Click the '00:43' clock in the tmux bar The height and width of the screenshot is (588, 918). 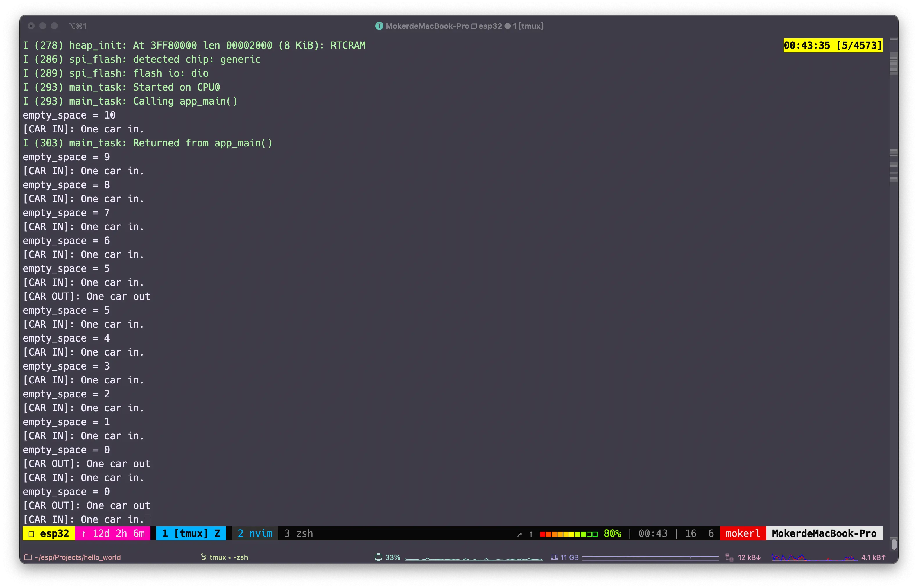pos(653,533)
